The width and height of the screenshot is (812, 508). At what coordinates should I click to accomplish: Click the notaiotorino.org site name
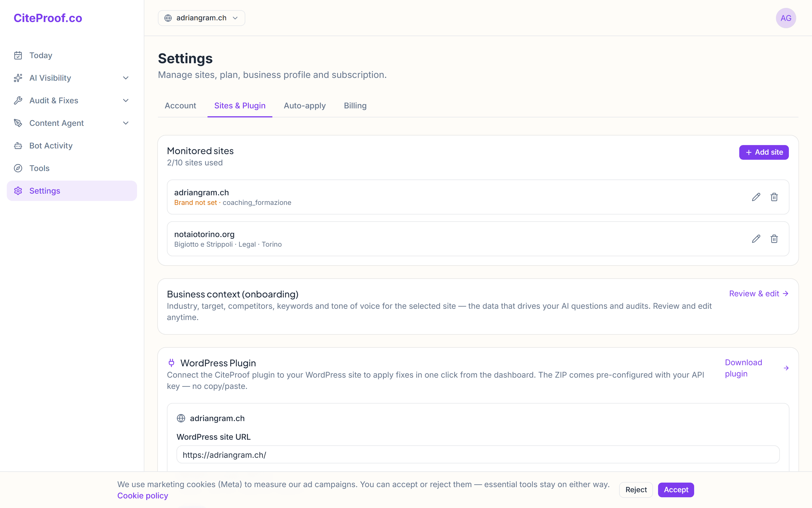tap(204, 234)
